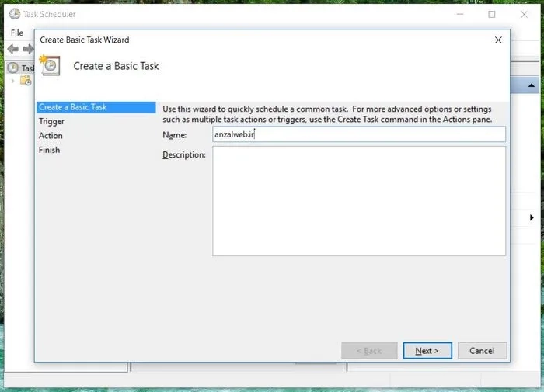Click the wizard's clock header icon
Viewport: 544px width, 392px height.
pos(51,66)
